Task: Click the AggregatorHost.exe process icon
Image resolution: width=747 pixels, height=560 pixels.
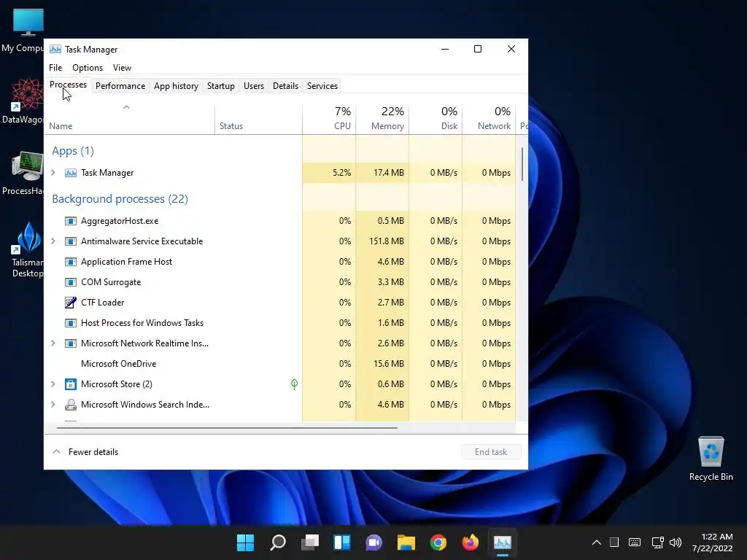Action: point(71,221)
